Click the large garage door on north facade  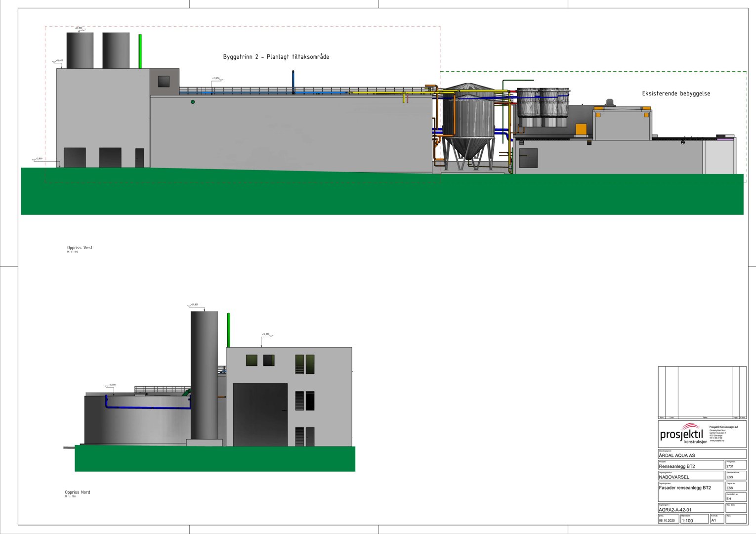pyautogui.click(x=260, y=414)
